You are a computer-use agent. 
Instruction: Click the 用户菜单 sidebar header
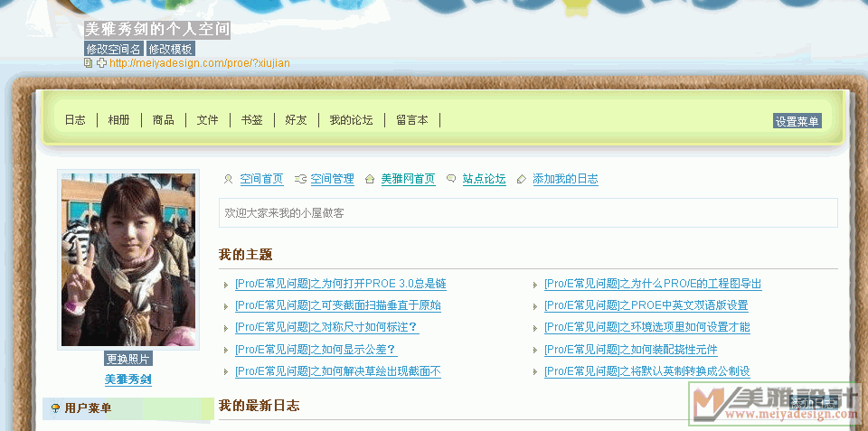(128, 408)
